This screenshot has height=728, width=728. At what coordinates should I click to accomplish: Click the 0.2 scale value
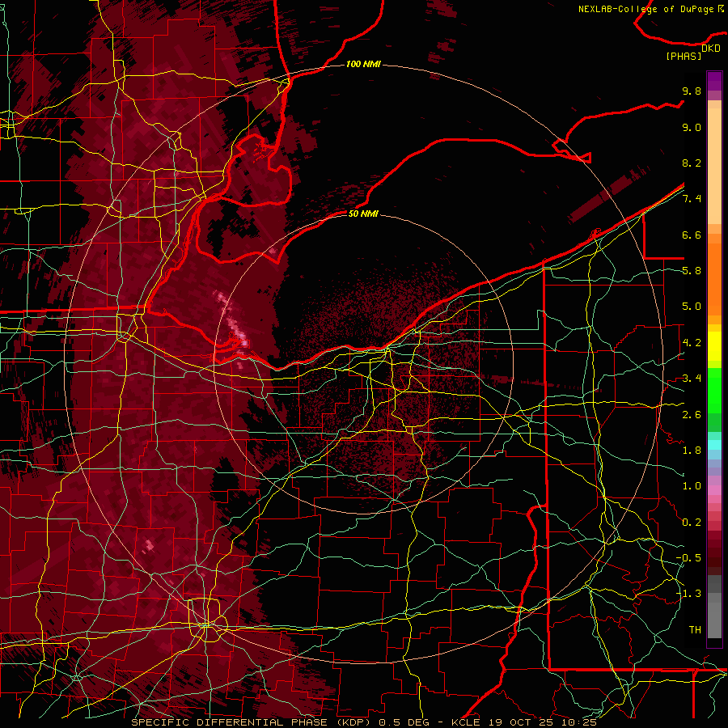point(692,523)
